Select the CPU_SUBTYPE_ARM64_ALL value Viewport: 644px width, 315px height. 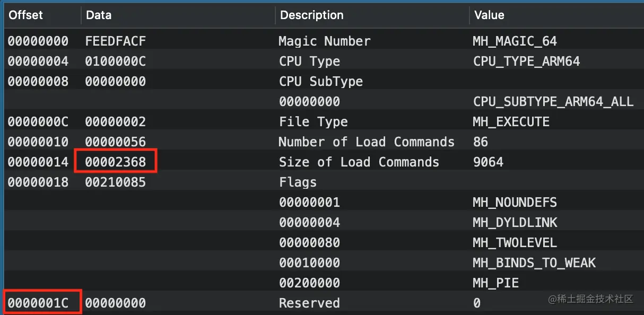[553, 102]
